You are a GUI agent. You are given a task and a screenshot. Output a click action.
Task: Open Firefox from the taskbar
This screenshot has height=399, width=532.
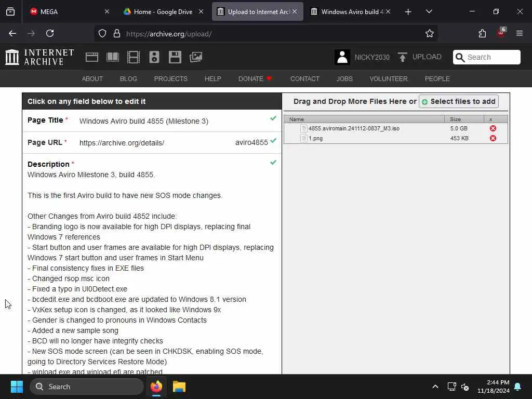coord(156,387)
